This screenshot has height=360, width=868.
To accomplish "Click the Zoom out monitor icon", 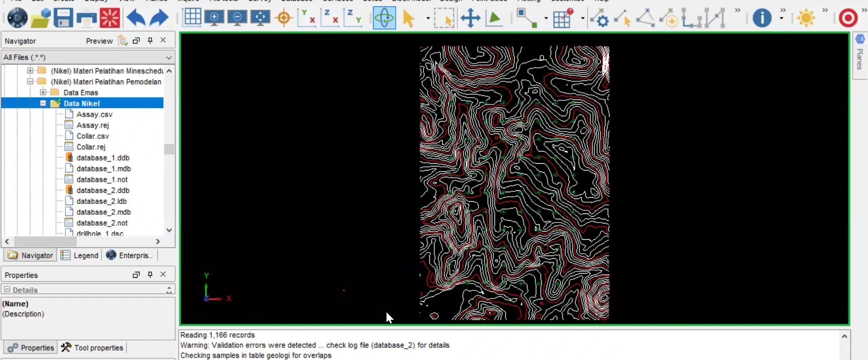I will pos(237,18).
